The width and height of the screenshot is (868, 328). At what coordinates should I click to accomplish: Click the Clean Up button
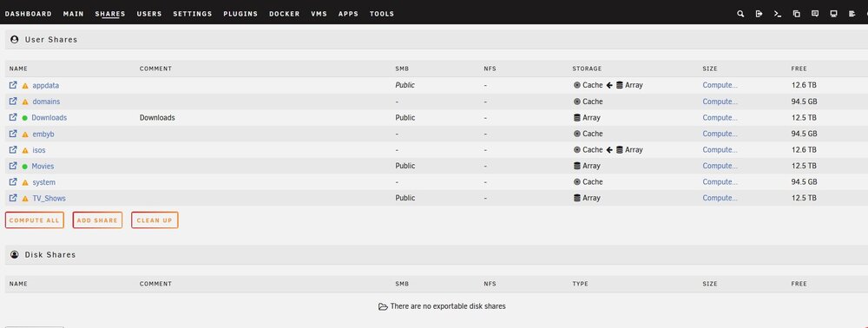pyautogui.click(x=155, y=220)
